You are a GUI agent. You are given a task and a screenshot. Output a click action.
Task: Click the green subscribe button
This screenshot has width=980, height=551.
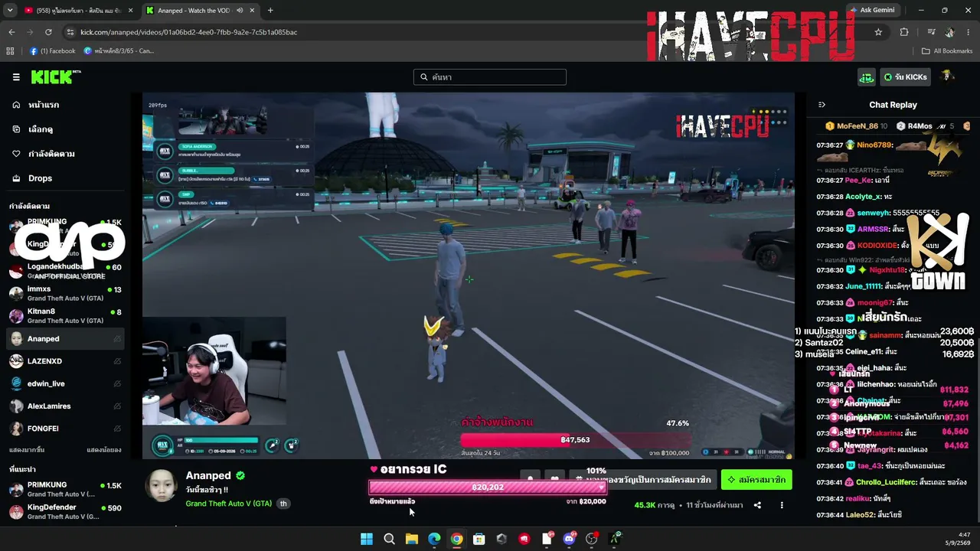click(x=756, y=480)
